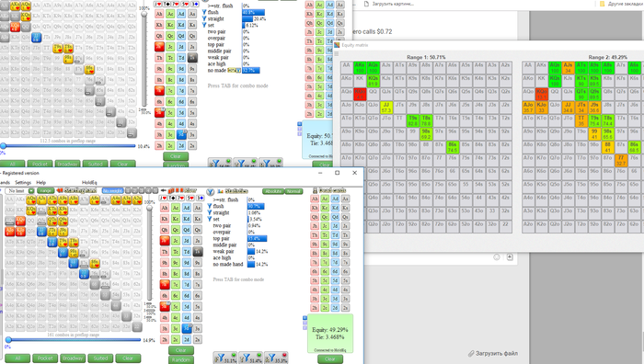The height and width of the screenshot is (364, 644).
Task: Click the Suited button in lower window
Action: [100, 358]
